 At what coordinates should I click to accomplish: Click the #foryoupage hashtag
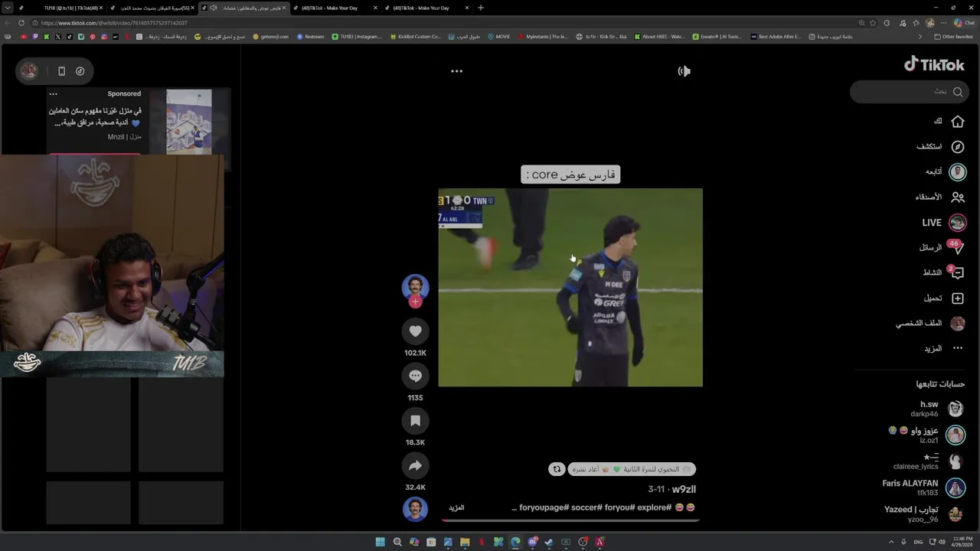544,507
